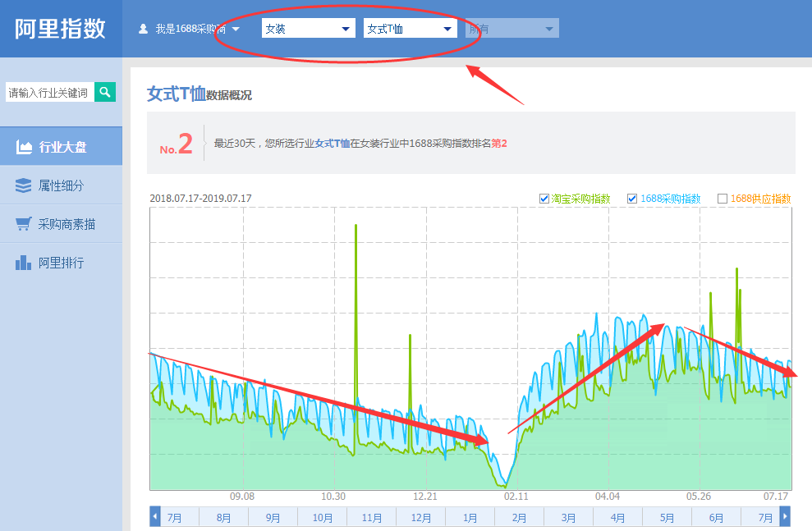The image size is (812, 531).
Task: Click the timeline left scroll arrow
Action: [155, 516]
